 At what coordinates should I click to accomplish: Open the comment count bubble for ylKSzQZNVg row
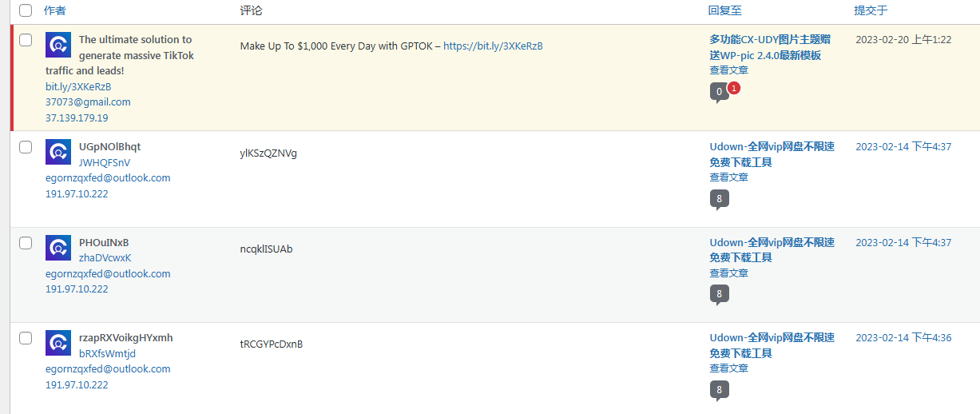click(719, 199)
